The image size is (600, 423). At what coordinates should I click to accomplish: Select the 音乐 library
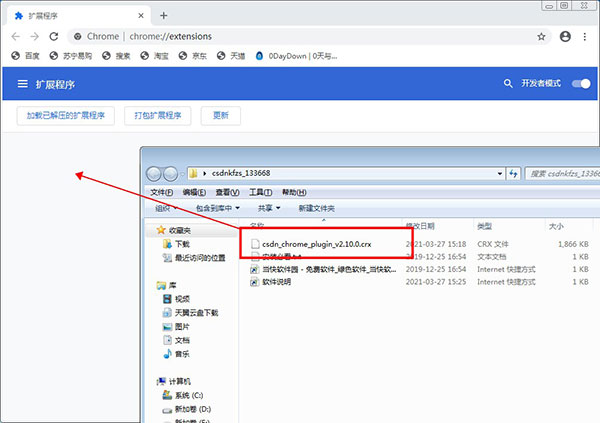pos(176,354)
